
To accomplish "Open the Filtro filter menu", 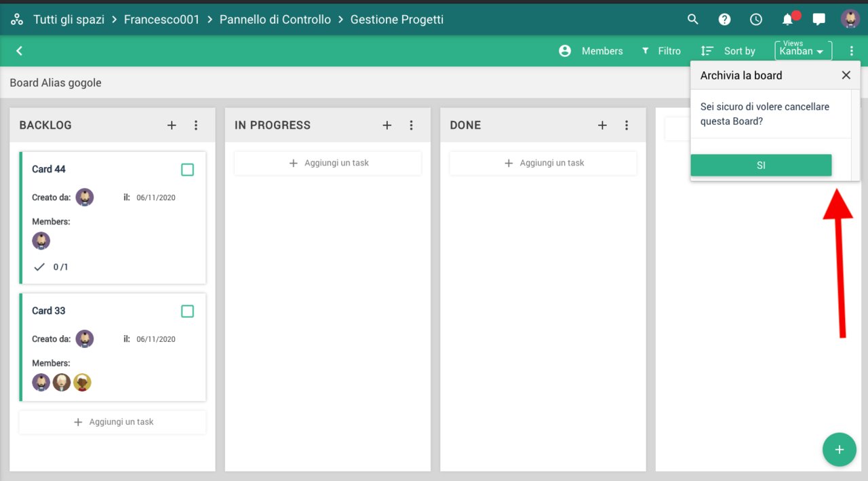I will pyautogui.click(x=661, y=51).
